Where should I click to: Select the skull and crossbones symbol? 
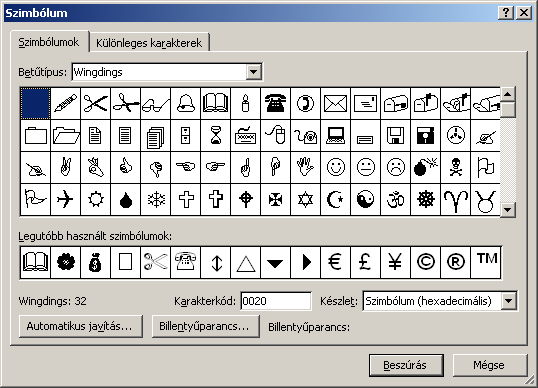(456, 167)
